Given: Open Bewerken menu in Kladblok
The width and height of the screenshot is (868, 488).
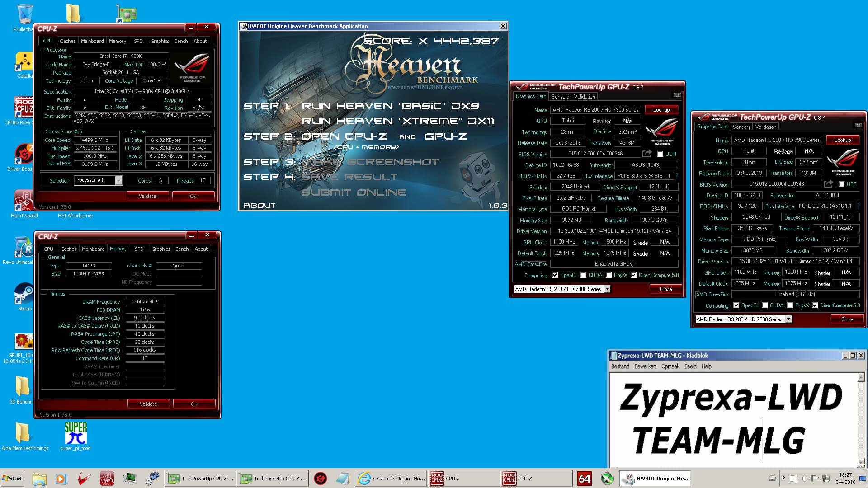Looking at the screenshot, I should pyautogui.click(x=645, y=366).
